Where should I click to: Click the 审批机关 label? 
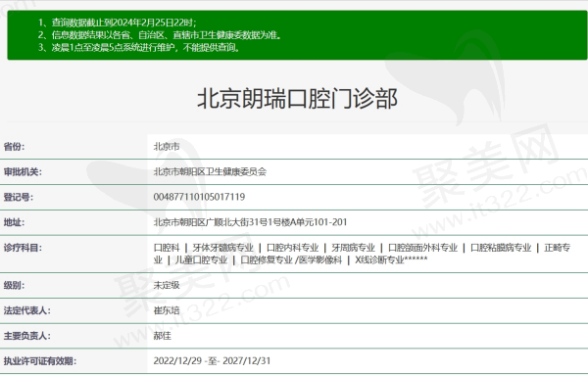(23, 172)
